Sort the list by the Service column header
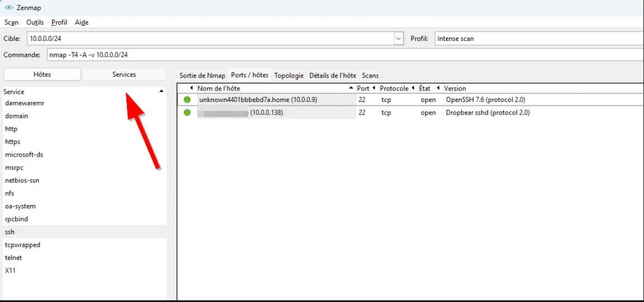644x302 pixels. 85,92
